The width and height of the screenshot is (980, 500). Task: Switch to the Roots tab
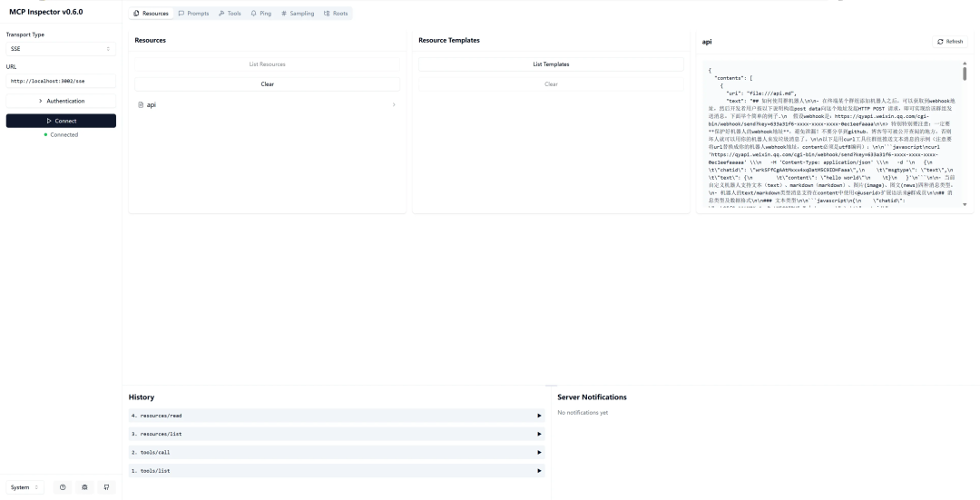click(x=336, y=13)
